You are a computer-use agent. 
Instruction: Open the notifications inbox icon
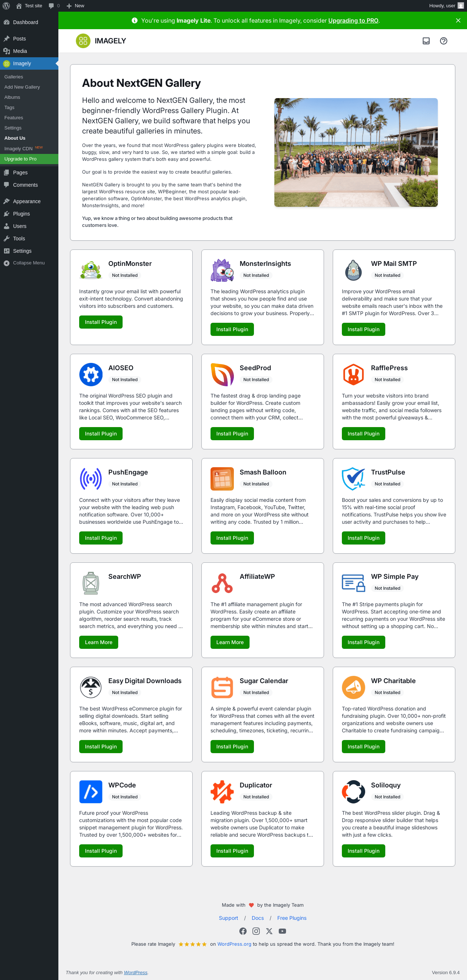[426, 41]
